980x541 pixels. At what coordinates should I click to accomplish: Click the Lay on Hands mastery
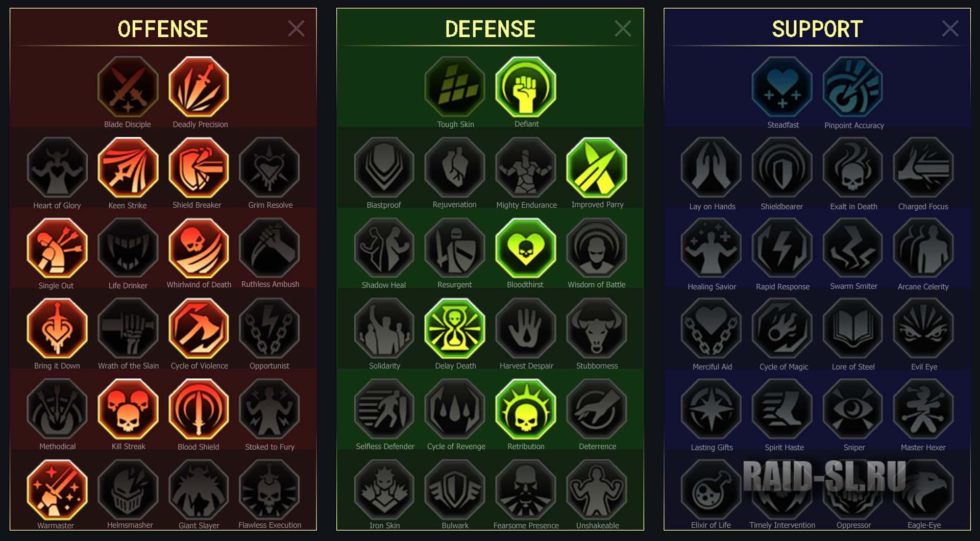click(x=711, y=167)
